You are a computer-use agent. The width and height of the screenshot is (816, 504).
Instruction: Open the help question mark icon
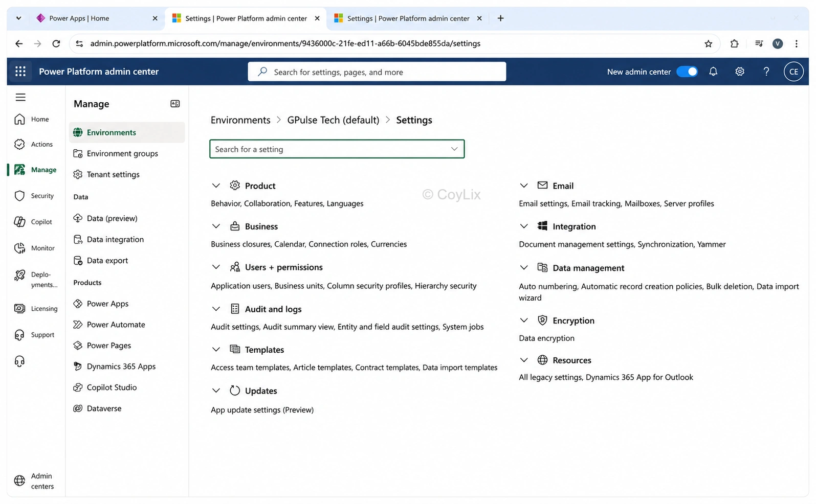[x=766, y=72]
